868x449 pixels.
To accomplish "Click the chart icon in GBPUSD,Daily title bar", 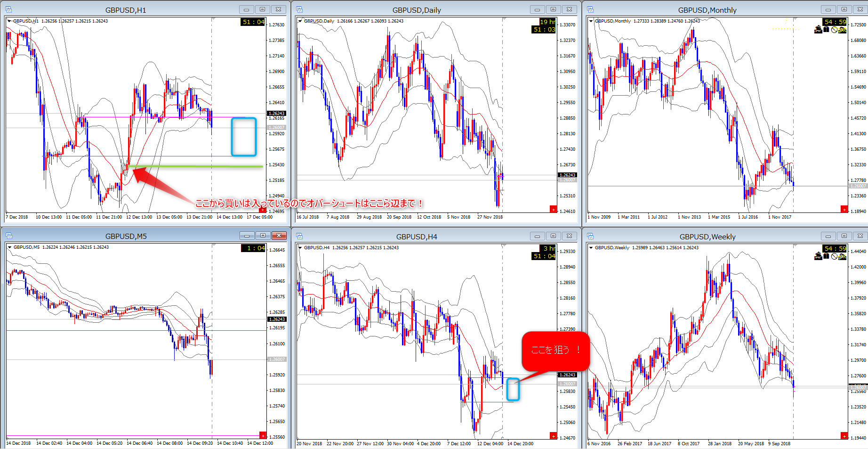I will [299, 9].
